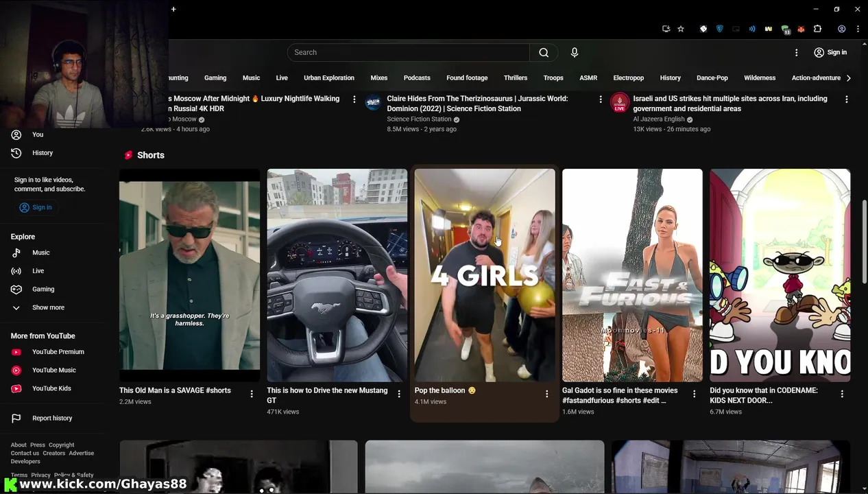The width and height of the screenshot is (868, 494).
Task: Open the Advertise footer link
Action: click(x=81, y=454)
